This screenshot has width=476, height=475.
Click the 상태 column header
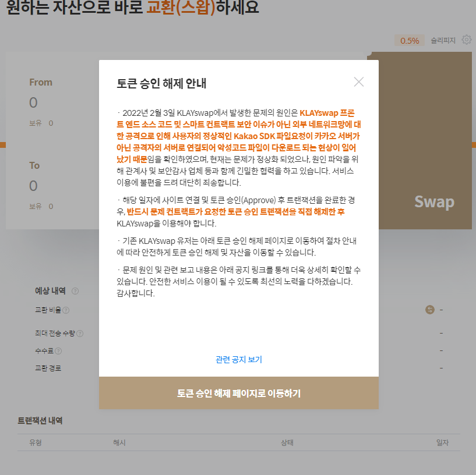[287, 442]
